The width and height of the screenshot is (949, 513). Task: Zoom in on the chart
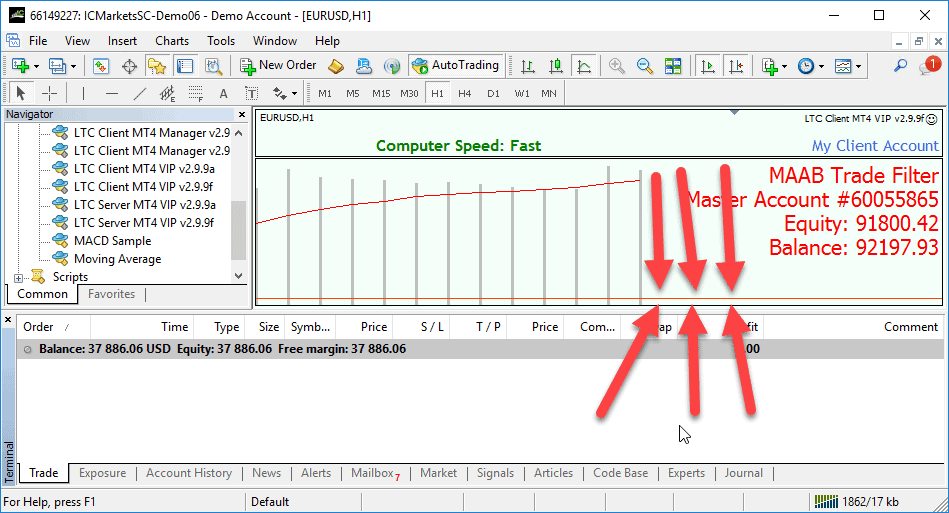point(617,66)
